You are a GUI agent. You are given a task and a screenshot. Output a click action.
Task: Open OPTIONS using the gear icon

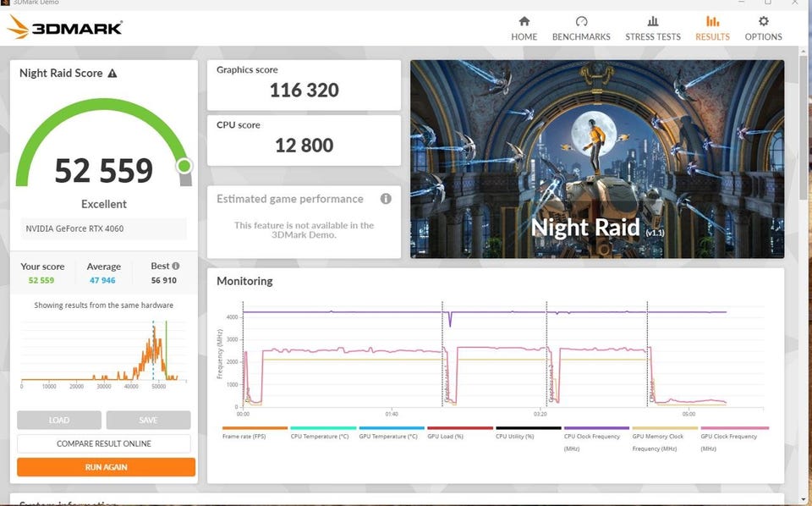[x=763, y=21]
